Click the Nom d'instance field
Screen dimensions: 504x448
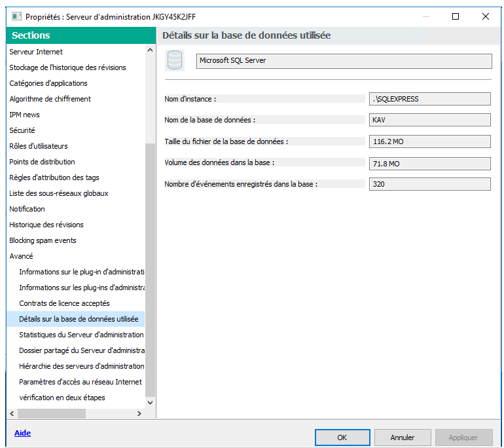click(x=429, y=99)
